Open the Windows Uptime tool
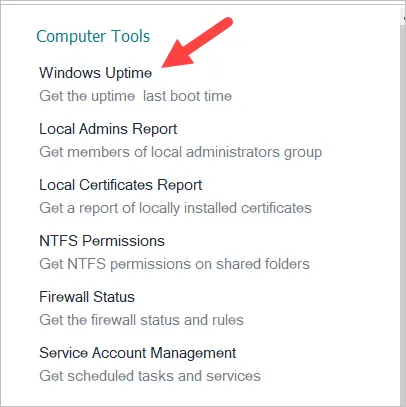 pos(95,73)
